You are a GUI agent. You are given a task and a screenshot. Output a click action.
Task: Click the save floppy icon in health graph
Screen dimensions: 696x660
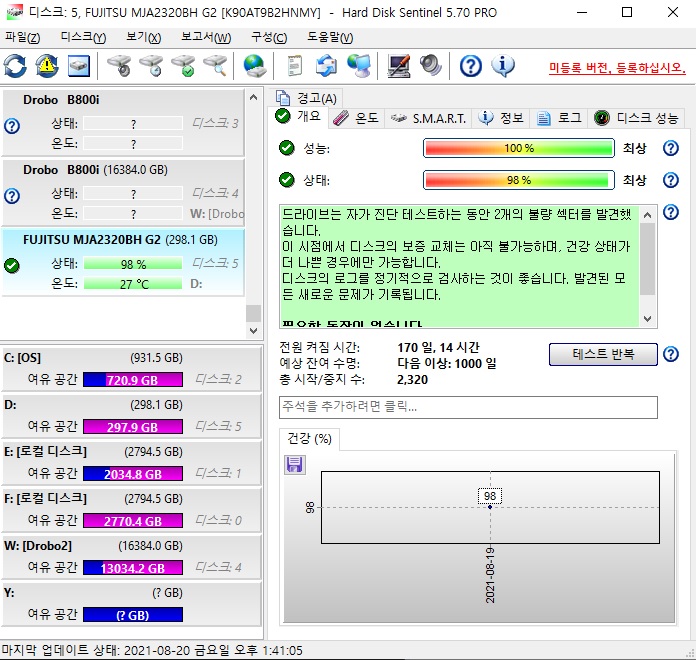[x=295, y=465]
